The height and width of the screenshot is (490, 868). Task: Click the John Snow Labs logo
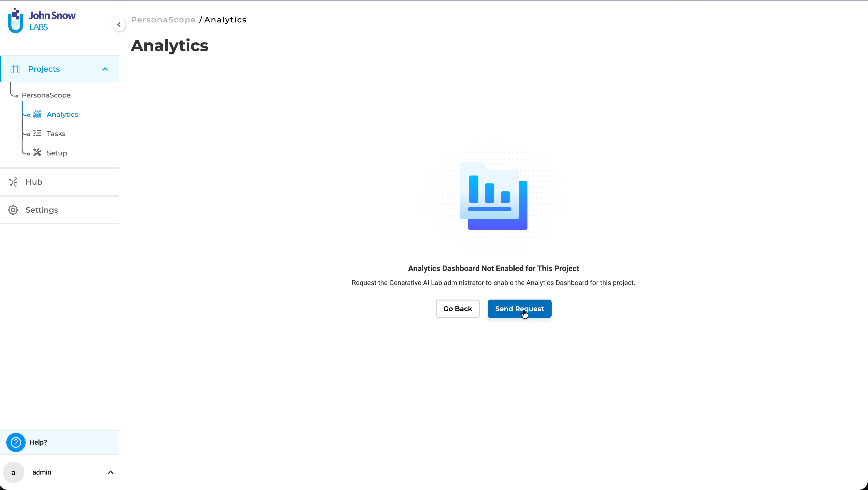42,21
